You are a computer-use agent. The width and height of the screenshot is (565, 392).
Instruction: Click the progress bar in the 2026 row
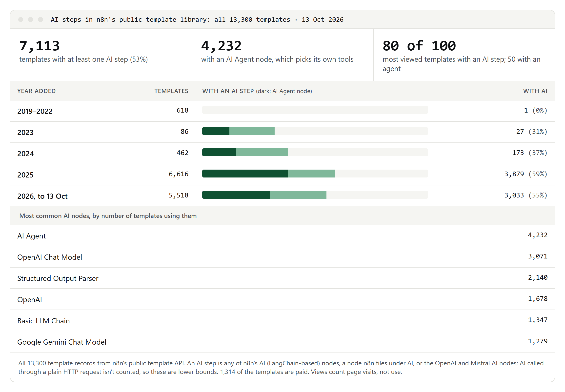point(315,195)
